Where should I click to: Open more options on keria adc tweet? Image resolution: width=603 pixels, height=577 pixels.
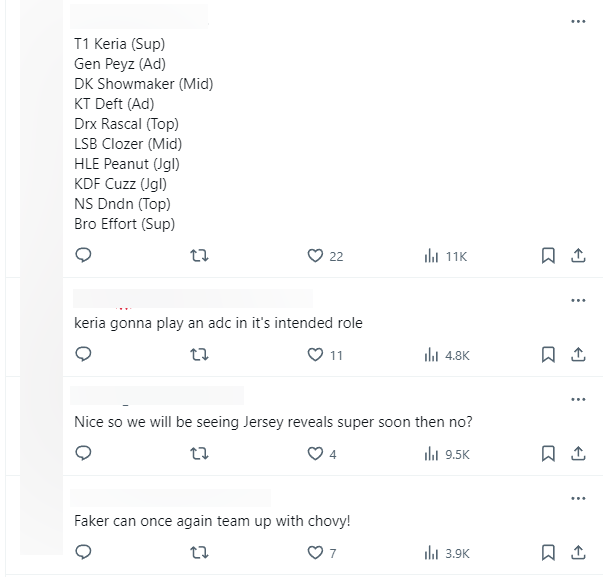577,300
